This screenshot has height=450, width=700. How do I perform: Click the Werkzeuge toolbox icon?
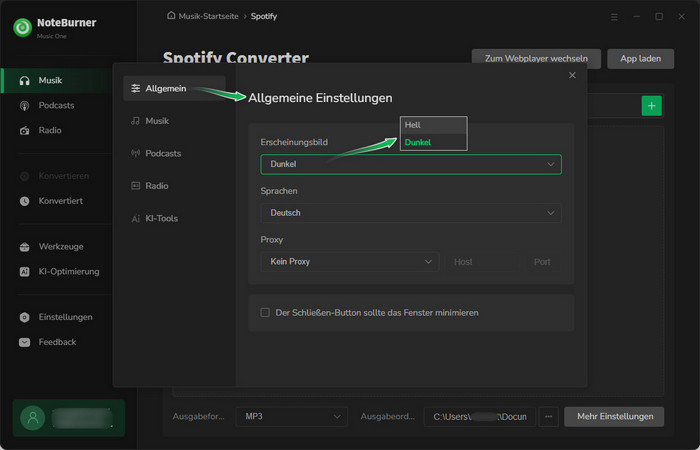[25, 247]
